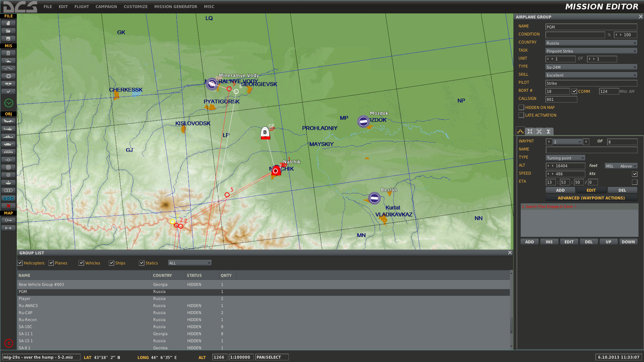
Task: Open the waypoint number dropdown
Action: (568, 142)
